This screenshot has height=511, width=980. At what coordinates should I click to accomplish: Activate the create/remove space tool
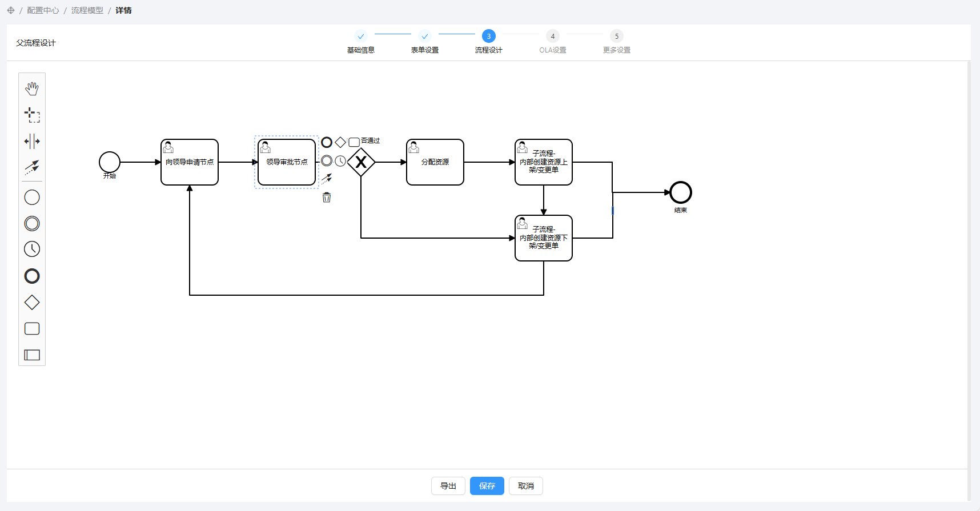click(32, 141)
